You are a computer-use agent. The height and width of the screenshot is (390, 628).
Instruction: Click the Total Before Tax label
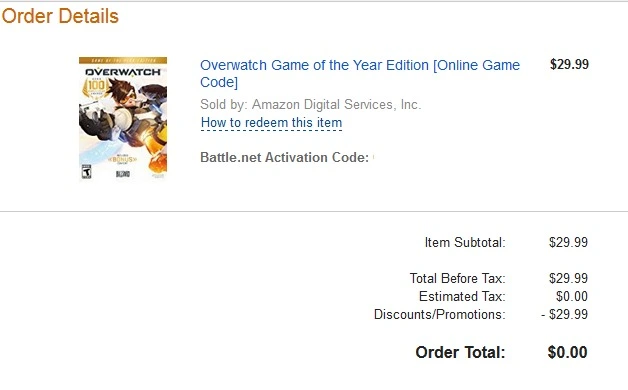tap(457, 278)
